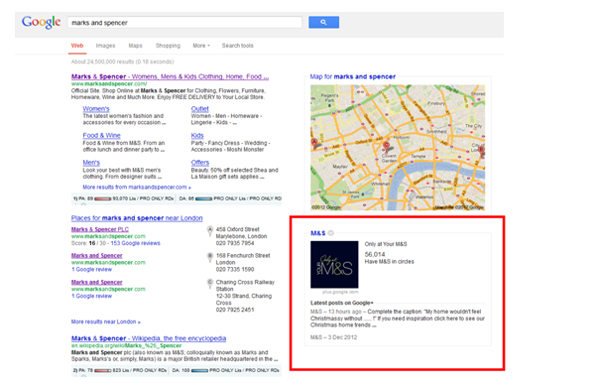Click the marks and spencer search field

point(184,23)
